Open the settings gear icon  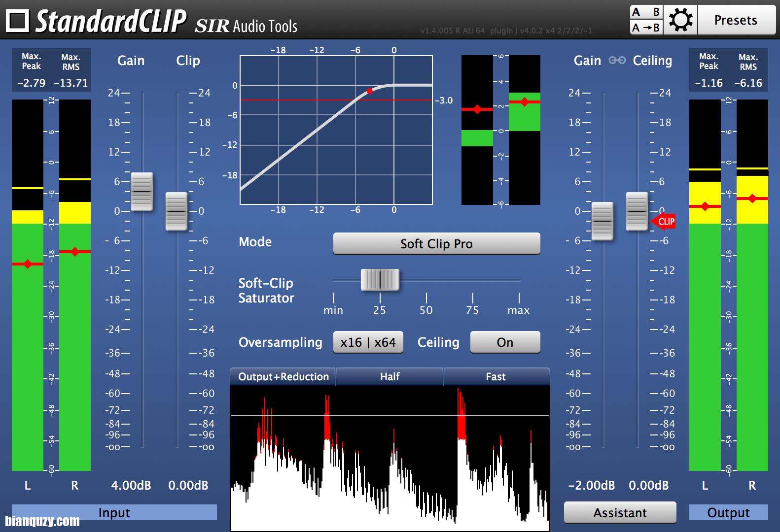click(680, 20)
